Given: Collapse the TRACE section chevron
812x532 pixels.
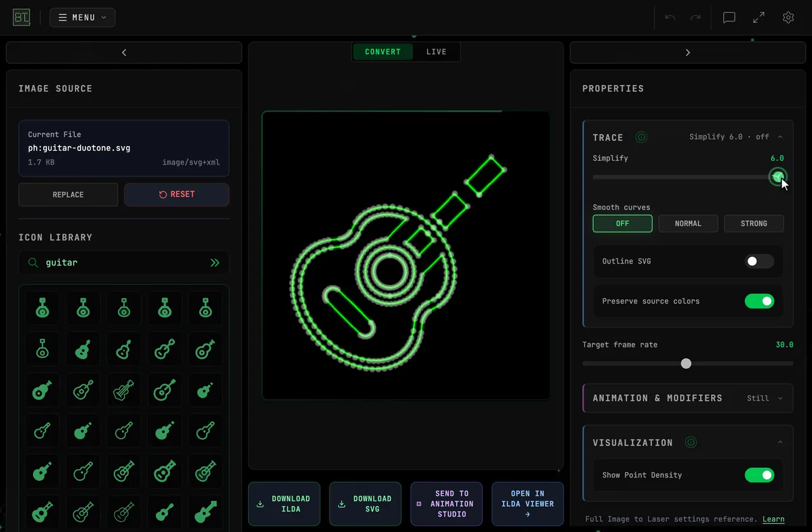Looking at the screenshot, I should [x=780, y=137].
